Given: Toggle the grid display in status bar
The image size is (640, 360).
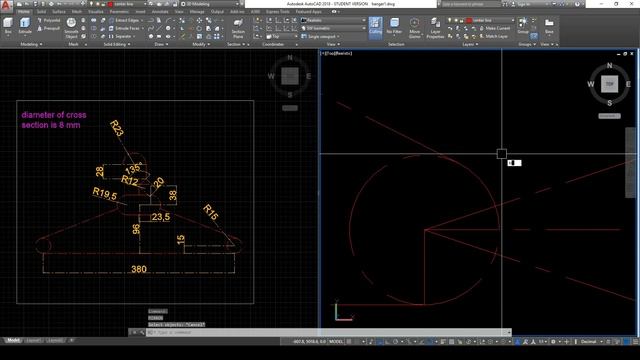Looking at the screenshot, I should 349,341.
